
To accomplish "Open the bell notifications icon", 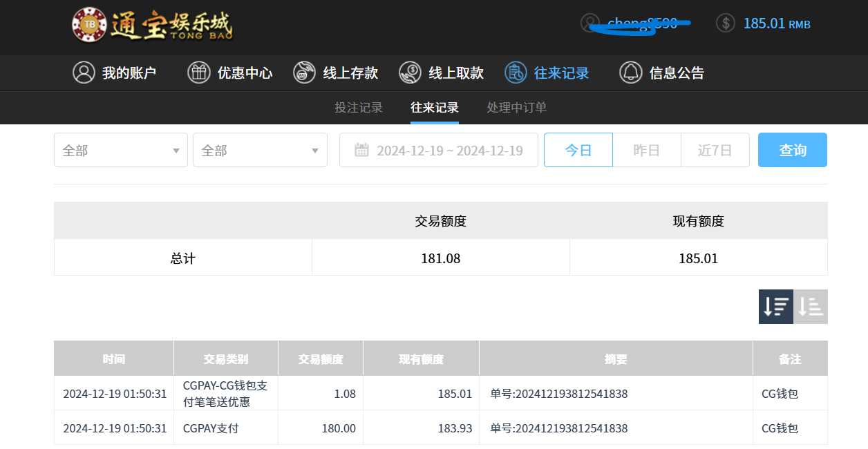I will pyautogui.click(x=630, y=73).
